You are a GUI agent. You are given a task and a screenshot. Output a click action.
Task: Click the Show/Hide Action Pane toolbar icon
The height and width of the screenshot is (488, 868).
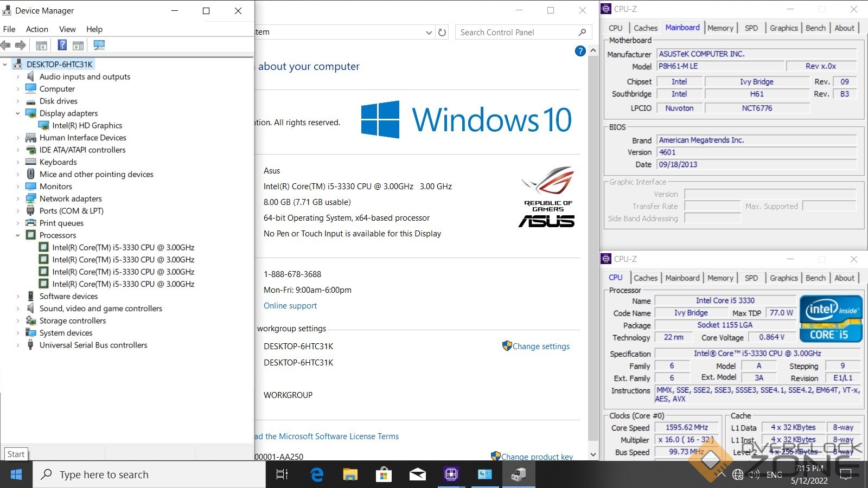(x=78, y=46)
